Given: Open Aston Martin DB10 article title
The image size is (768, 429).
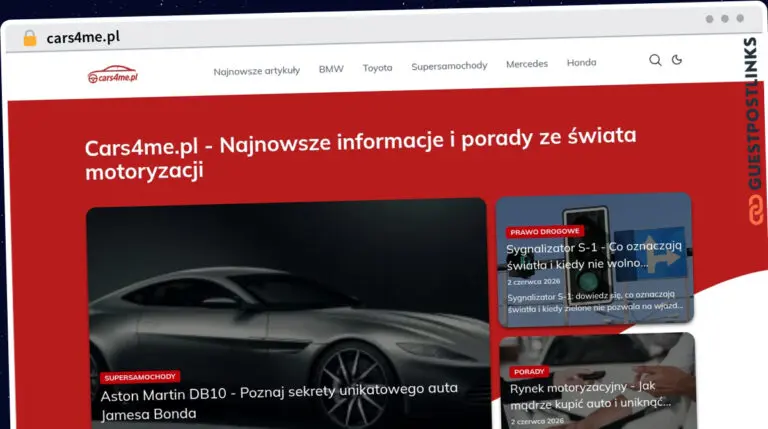Looking at the screenshot, I should coord(279,402).
